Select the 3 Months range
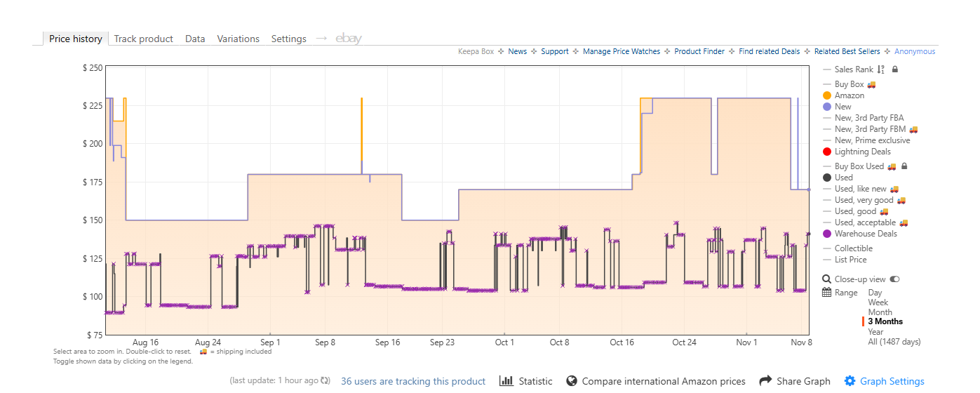The height and width of the screenshot is (393, 980). pyautogui.click(x=885, y=321)
